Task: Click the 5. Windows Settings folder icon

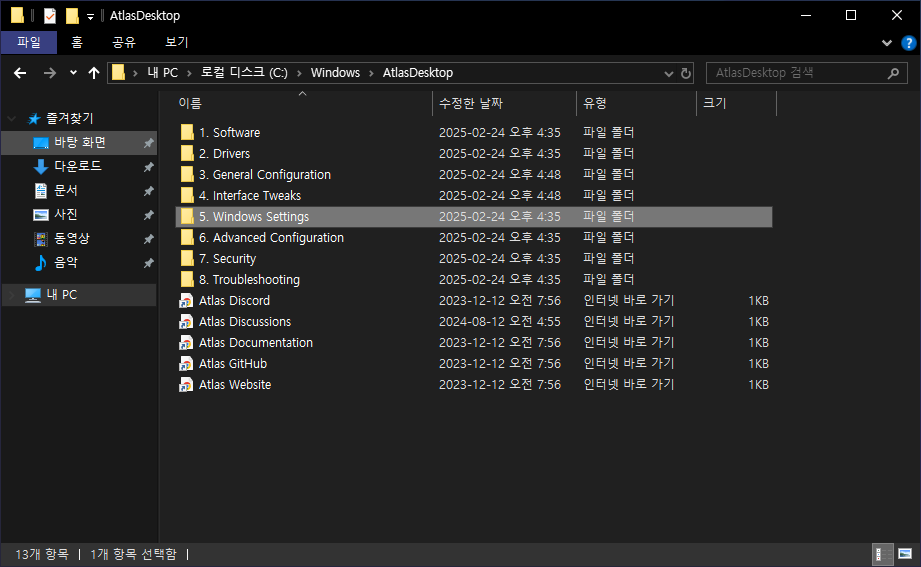Action: 187,216
